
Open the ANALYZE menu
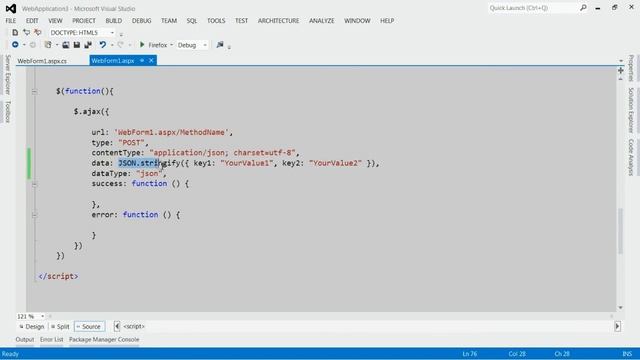click(x=321, y=20)
